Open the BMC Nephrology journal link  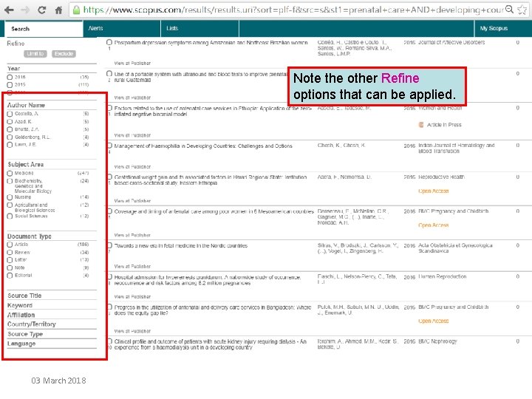[437, 341]
